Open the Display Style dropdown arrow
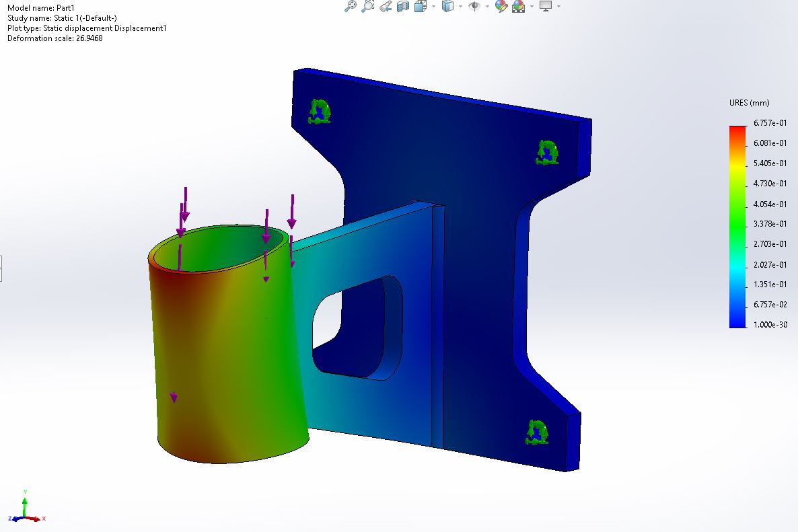Image resolution: width=798 pixels, height=532 pixels. 460,7
